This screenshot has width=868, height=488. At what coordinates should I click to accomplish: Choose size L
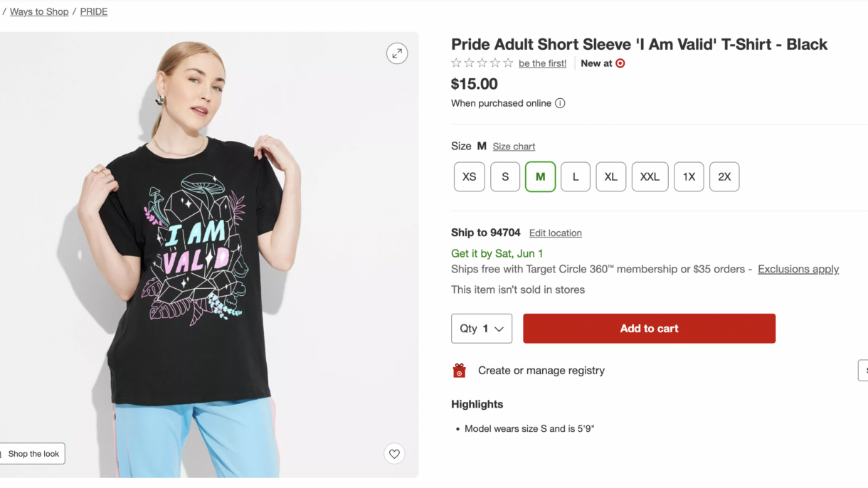(x=576, y=177)
